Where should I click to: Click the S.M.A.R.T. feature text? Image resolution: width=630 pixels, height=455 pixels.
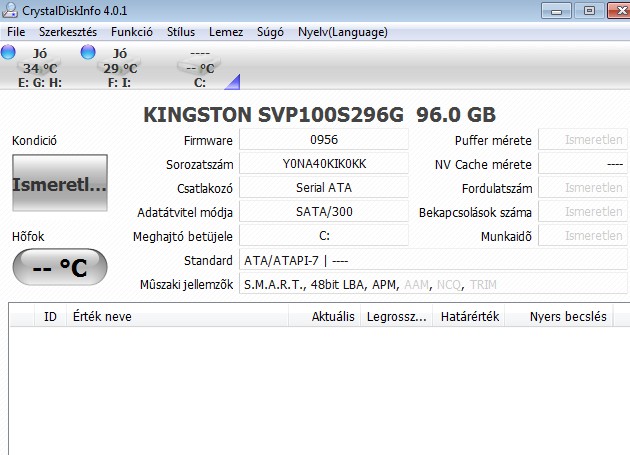click(x=274, y=285)
